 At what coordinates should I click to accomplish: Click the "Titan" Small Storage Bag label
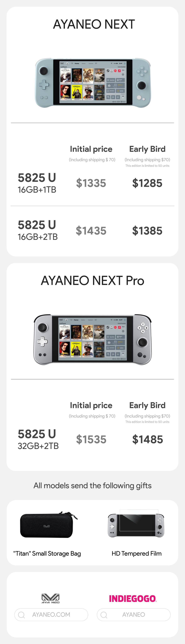click(x=47, y=553)
